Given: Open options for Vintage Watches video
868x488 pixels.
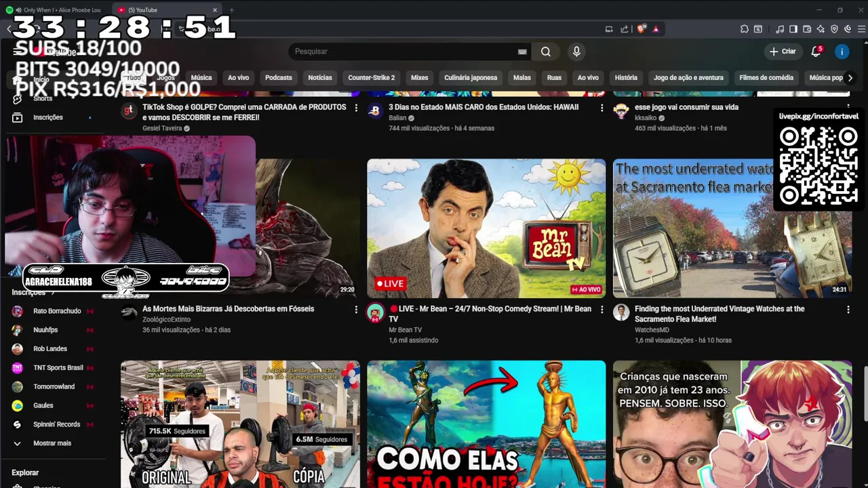Looking at the screenshot, I should (848, 310).
